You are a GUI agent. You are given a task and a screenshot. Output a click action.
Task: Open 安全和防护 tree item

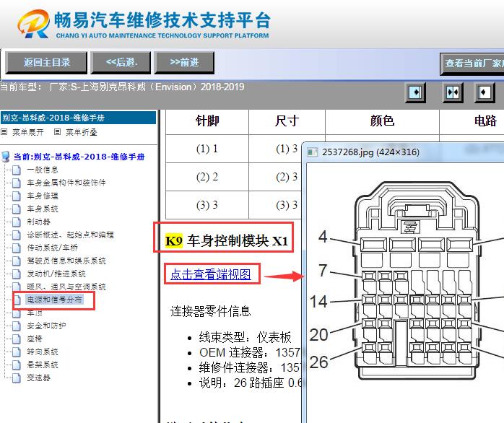click(x=46, y=326)
